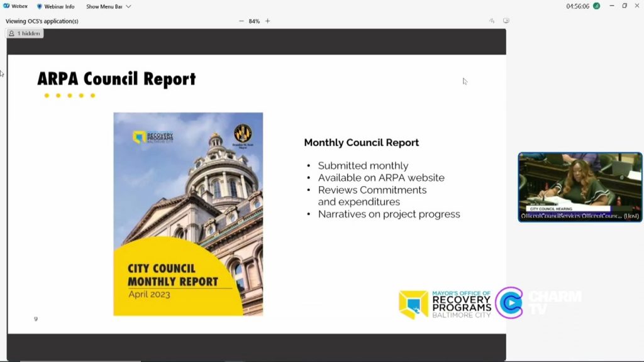Screen dimensions: 644x362
Task: Click the City Council Monthly Report cover image
Action: click(x=188, y=214)
